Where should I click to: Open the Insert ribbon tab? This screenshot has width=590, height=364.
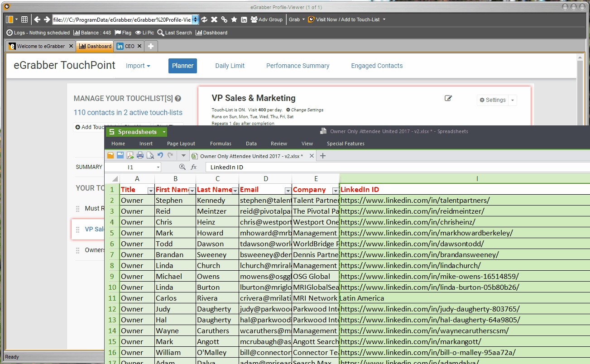click(146, 144)
